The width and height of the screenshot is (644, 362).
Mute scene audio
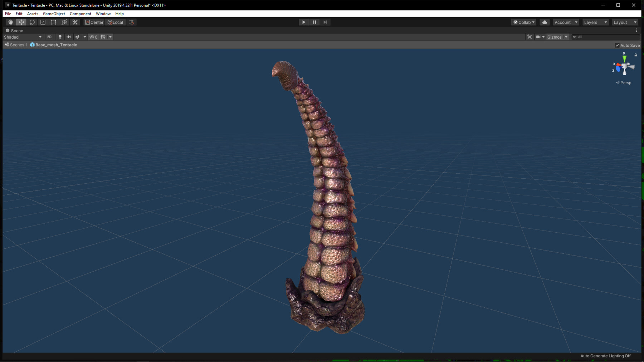coord(69,37)
